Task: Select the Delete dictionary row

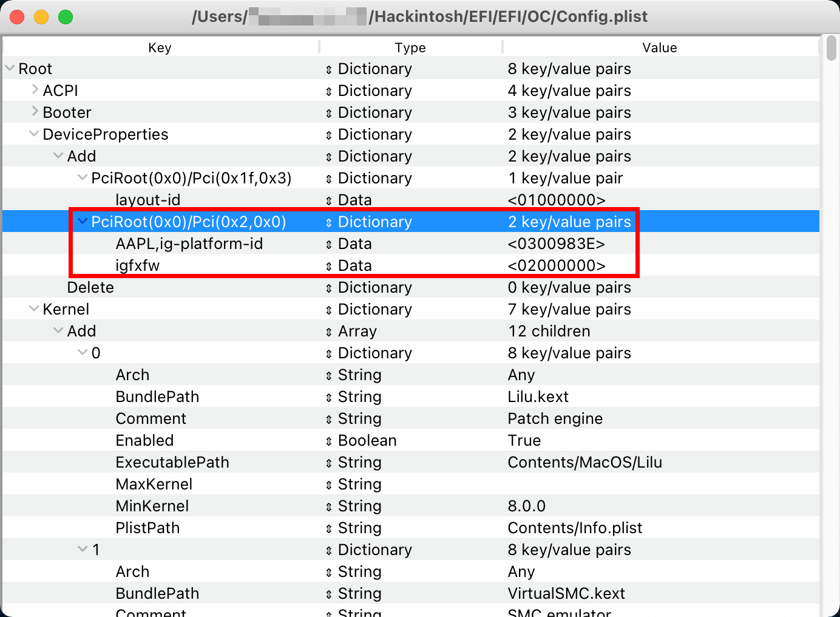Action: (x=90, y=287)
